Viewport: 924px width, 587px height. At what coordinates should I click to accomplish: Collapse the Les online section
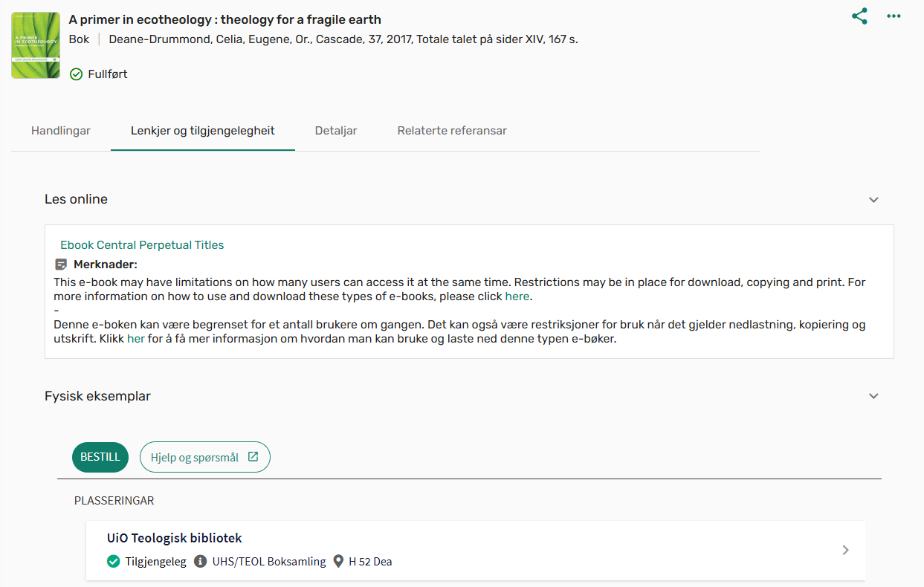(874, 200)
